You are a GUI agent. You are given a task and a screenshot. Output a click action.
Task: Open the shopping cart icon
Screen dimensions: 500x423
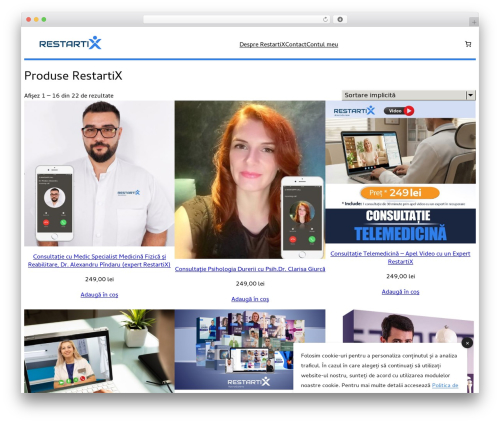tap(468, 44)
